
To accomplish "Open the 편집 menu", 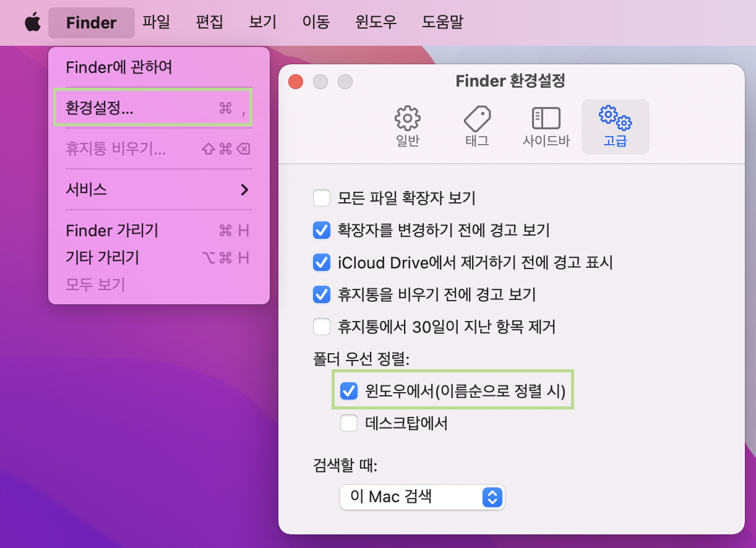I will click(209, 23).
